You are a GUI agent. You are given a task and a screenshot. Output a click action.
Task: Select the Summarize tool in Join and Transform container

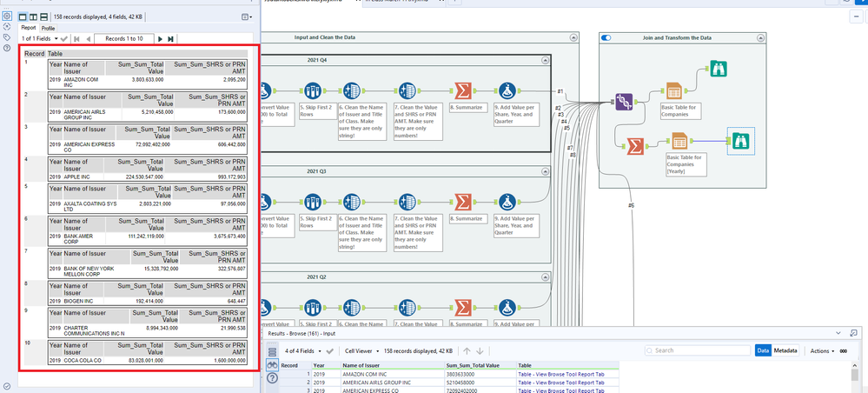pyautogui.click(x=636, y=145)
